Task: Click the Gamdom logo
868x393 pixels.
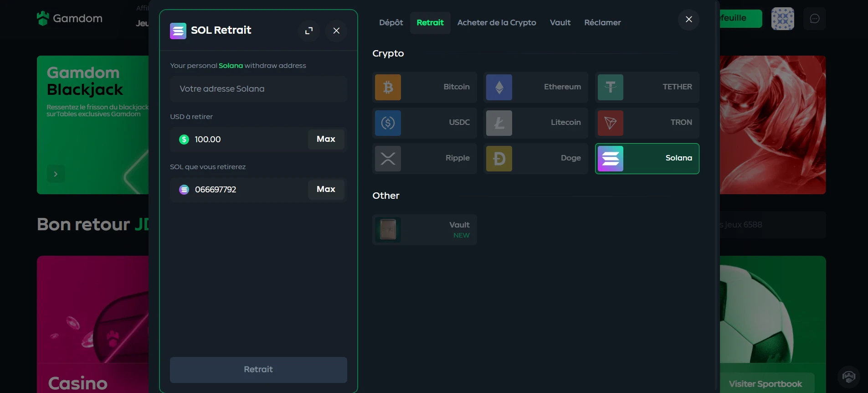Action: 70,18
